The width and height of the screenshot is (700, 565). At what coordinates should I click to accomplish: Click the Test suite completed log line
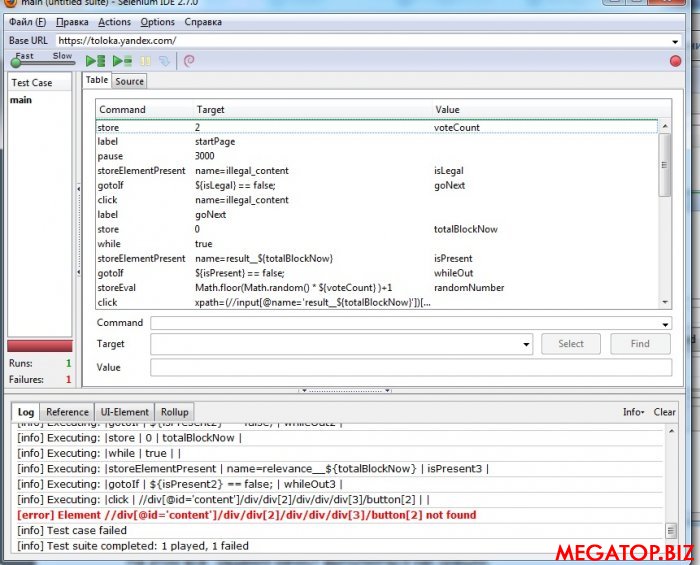[133, 546]
